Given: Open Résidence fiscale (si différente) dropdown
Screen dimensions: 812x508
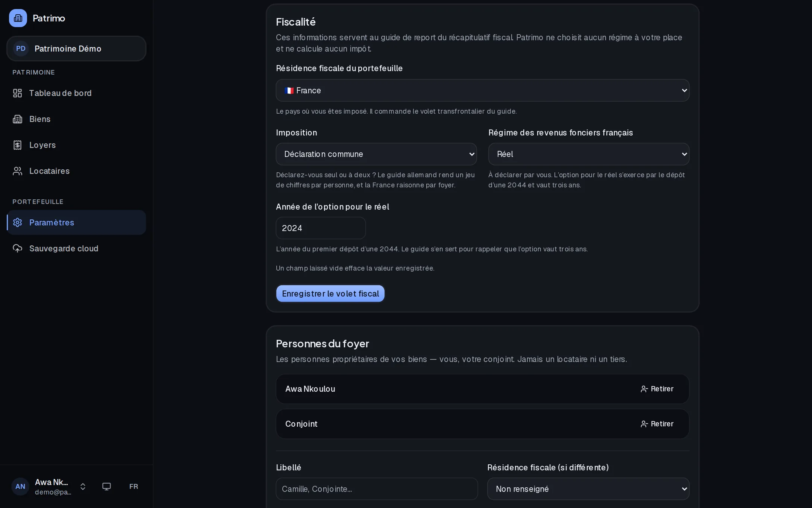Looking at the screenshot, I should (588, 489).
